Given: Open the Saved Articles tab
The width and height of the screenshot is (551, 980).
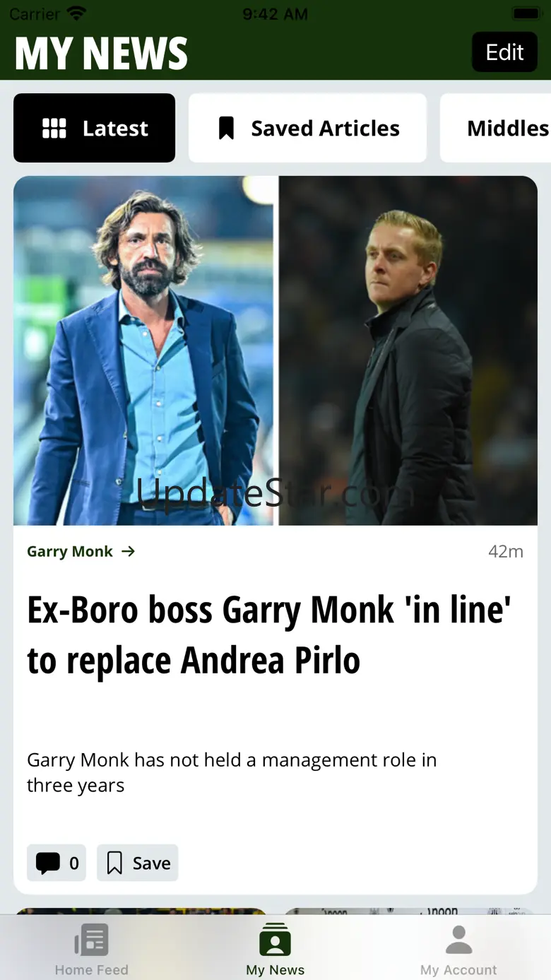Looking at the screenshot, I should pos(307,128).
